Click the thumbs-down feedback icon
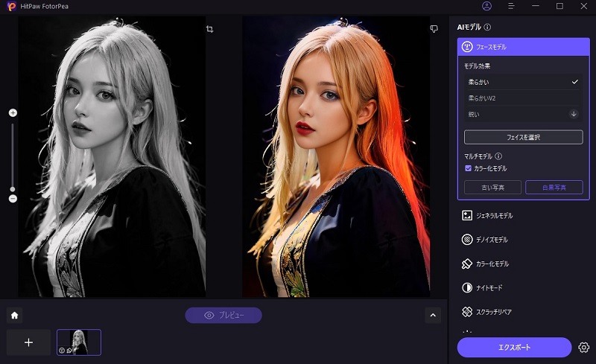Image resolution: width=596 pixels, height=364 pixels. click(434, 29)
